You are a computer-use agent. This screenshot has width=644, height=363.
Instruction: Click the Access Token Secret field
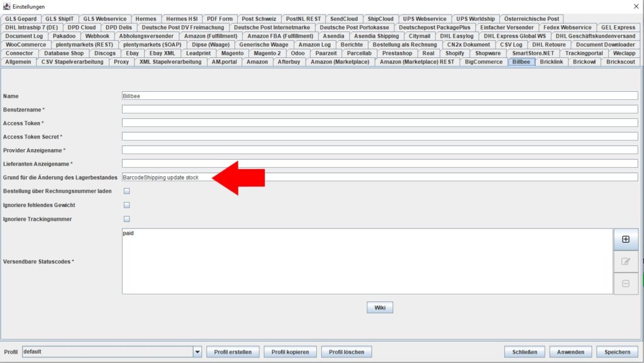pos(380,137)
